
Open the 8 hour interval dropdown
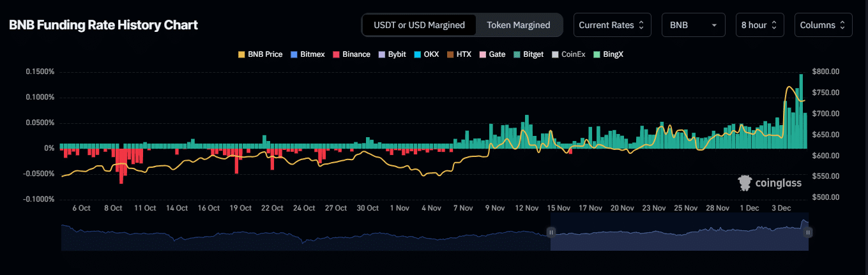tap(759, 25)
